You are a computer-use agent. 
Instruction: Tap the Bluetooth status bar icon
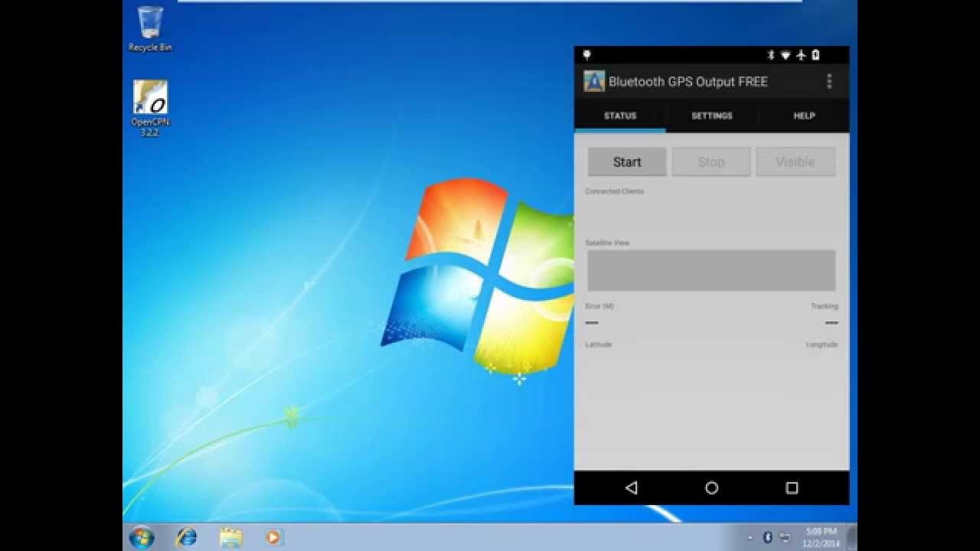pos(771,55)
